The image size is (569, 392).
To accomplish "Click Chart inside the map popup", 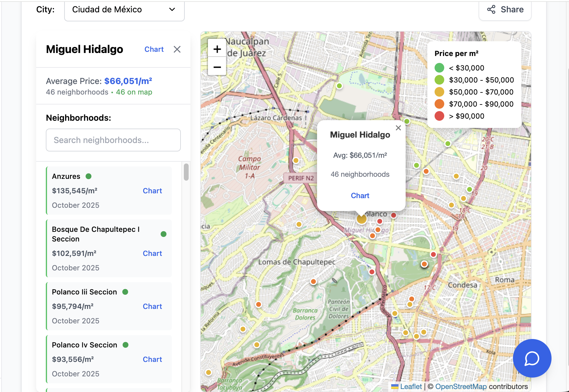I will tap(360, 195).
